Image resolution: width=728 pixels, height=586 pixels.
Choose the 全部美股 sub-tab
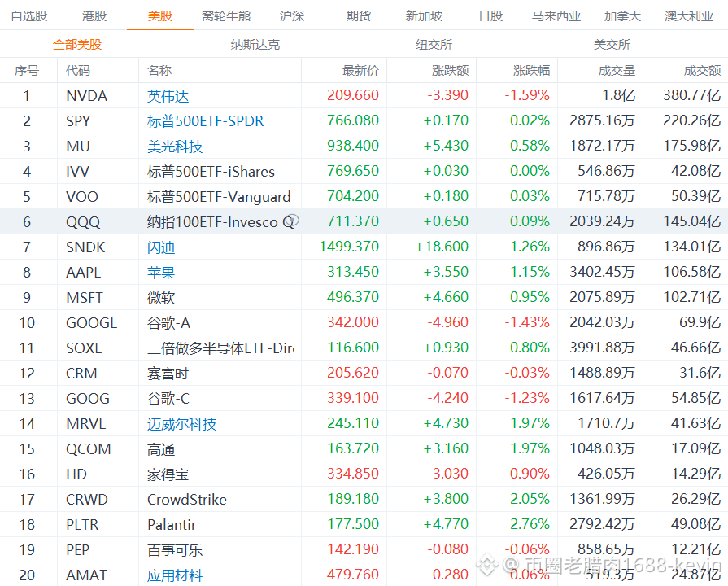coord(77,45)
